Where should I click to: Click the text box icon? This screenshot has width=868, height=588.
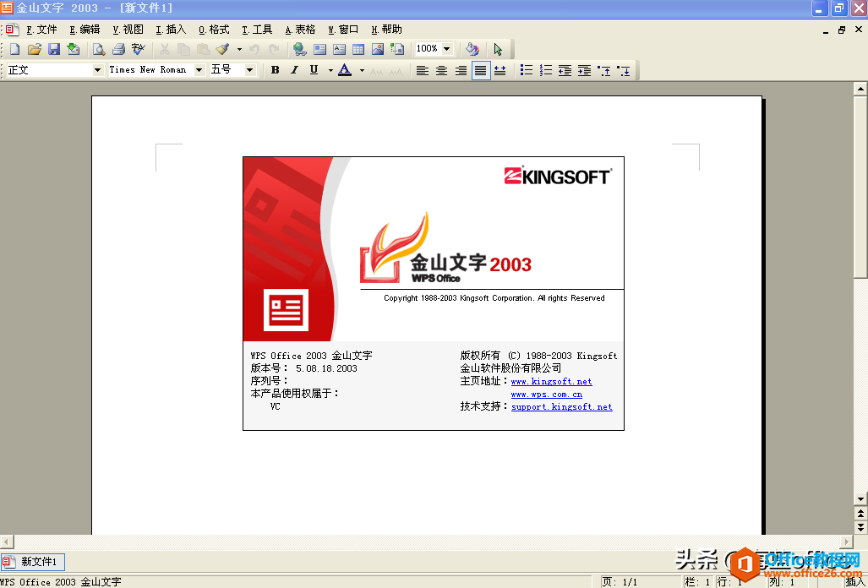[x=339, y=49]
